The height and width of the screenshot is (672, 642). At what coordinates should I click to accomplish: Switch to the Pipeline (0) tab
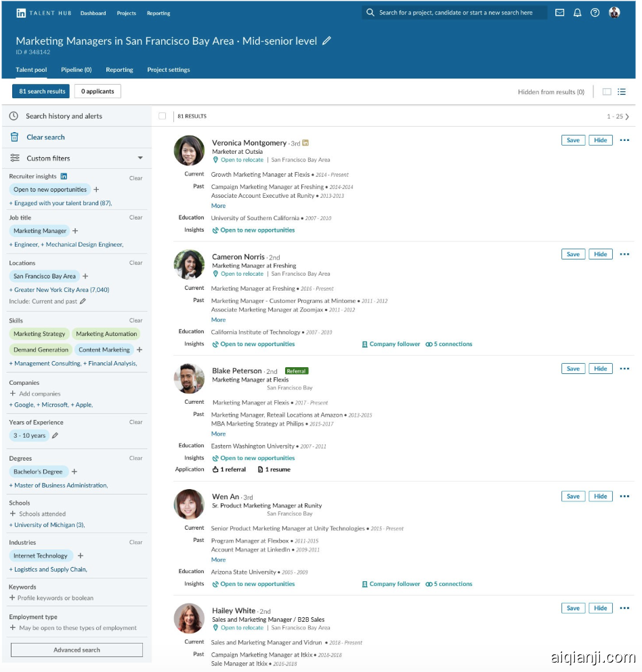(76, 69)
